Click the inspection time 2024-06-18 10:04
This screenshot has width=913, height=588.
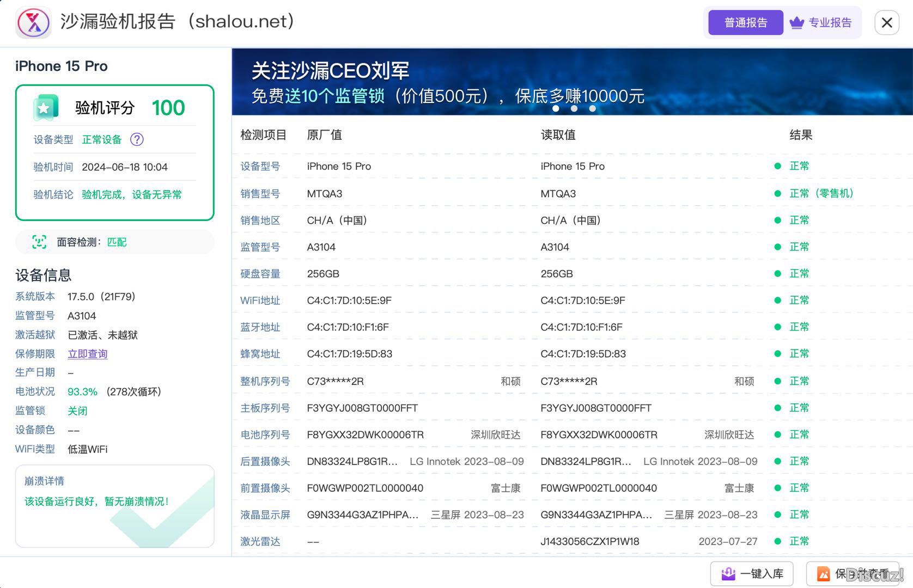click(x=125, y=167)
